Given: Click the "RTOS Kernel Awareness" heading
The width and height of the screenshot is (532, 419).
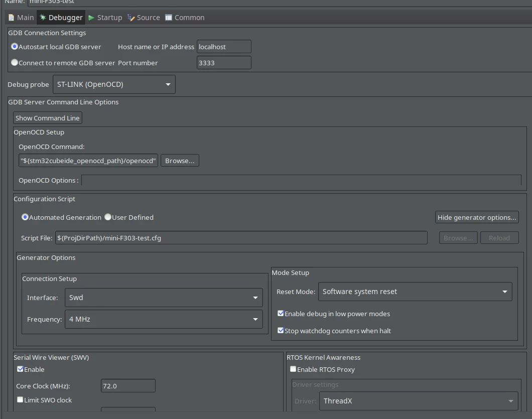Looking at the screenshot, I should point(323,358).
